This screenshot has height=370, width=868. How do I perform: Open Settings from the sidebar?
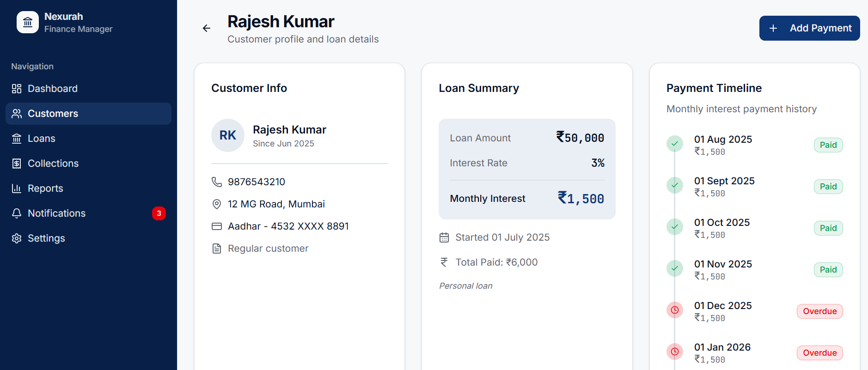tap(46, 238)
